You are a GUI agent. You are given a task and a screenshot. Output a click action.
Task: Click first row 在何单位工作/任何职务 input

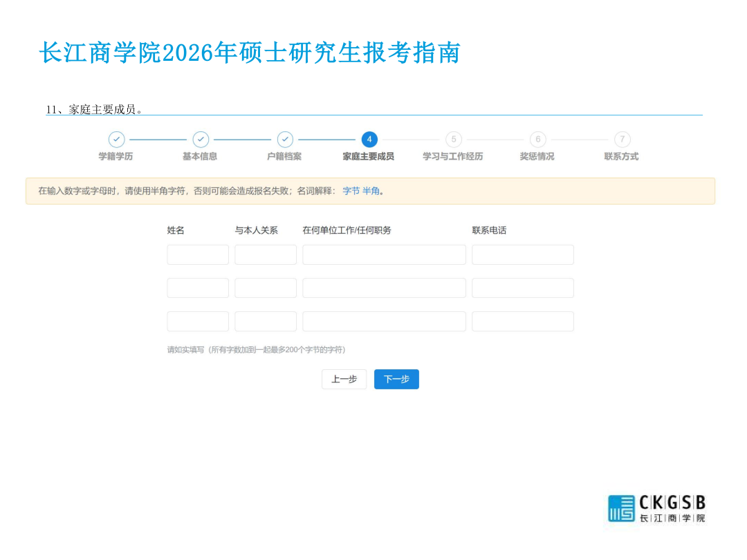pyautogui.click(x=384, y=254)
